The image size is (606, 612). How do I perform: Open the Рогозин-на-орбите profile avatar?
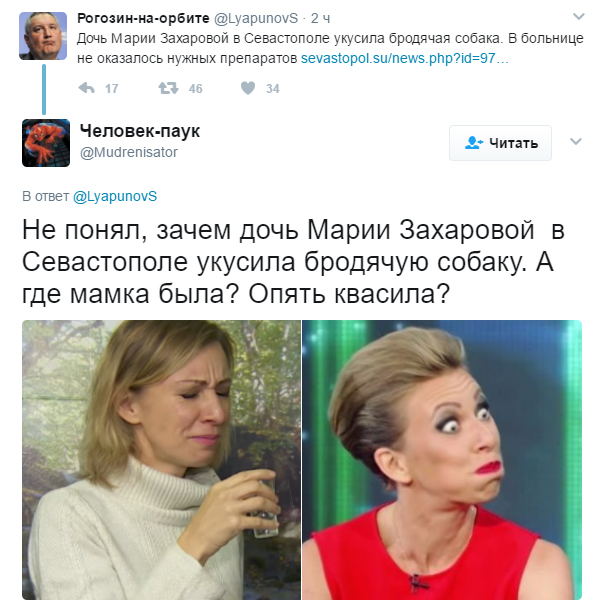click(43, 36)
